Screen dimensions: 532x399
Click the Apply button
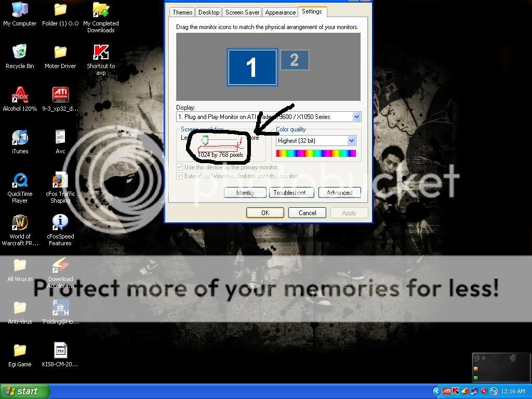[349, 212]
